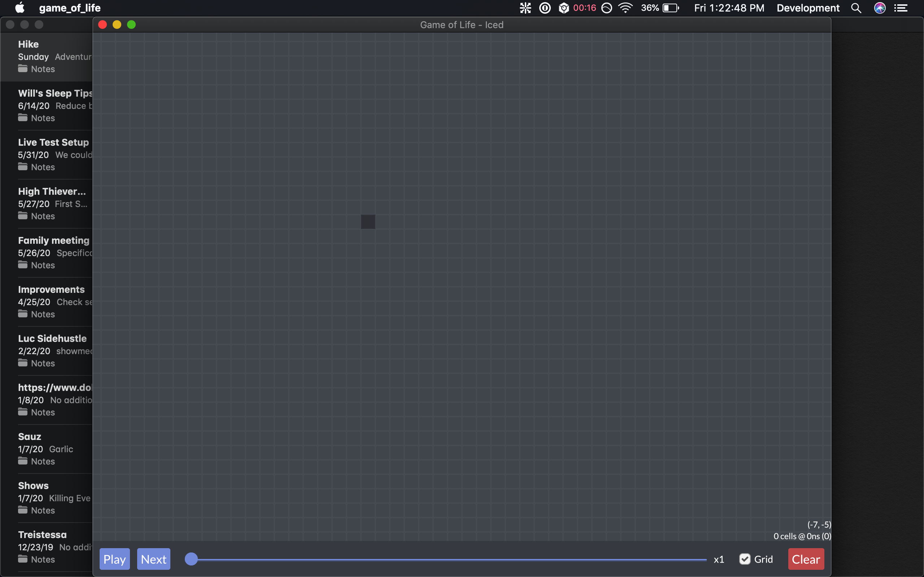Screen dimensions: 924x577
Task: Advance one generation with the Next button
Action: pyautogui.click(x=153, y=559)
